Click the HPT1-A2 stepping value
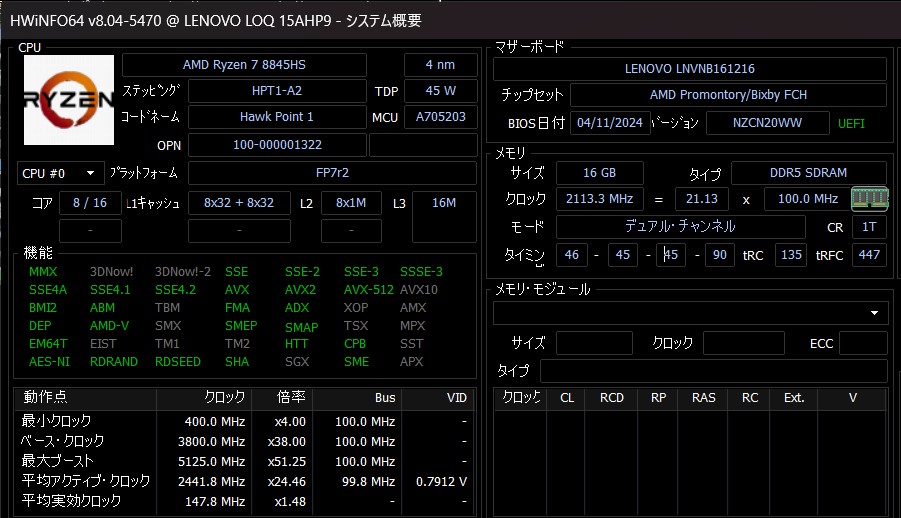This screenshot has width=901, height=518. 277,91
